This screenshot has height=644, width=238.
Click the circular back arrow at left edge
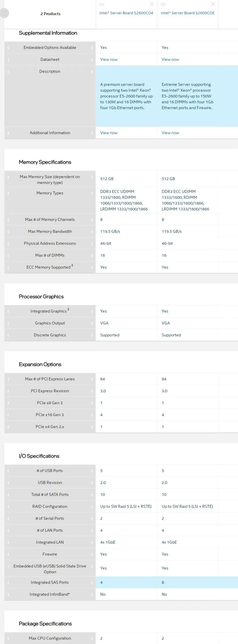(x=4, y=13)
